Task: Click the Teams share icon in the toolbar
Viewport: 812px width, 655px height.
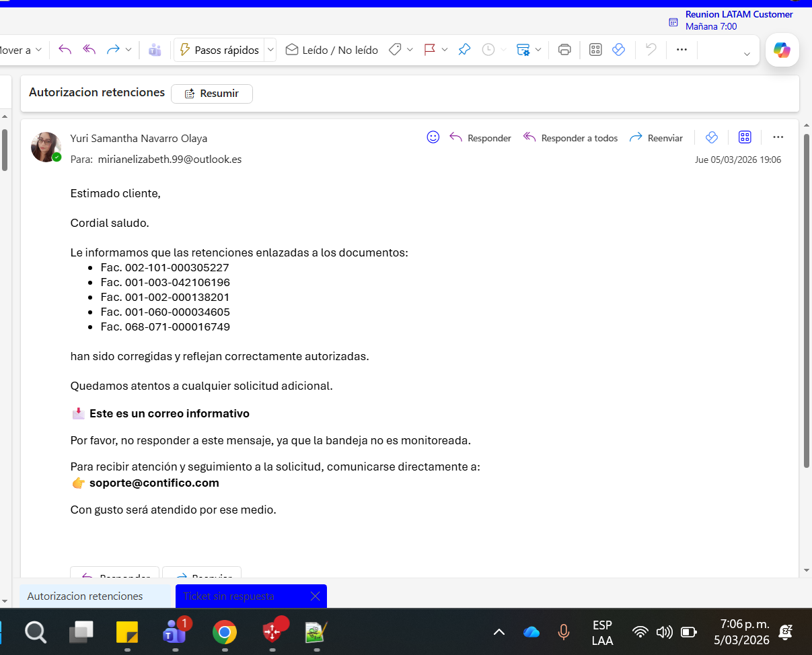Action: click(155, 50)
